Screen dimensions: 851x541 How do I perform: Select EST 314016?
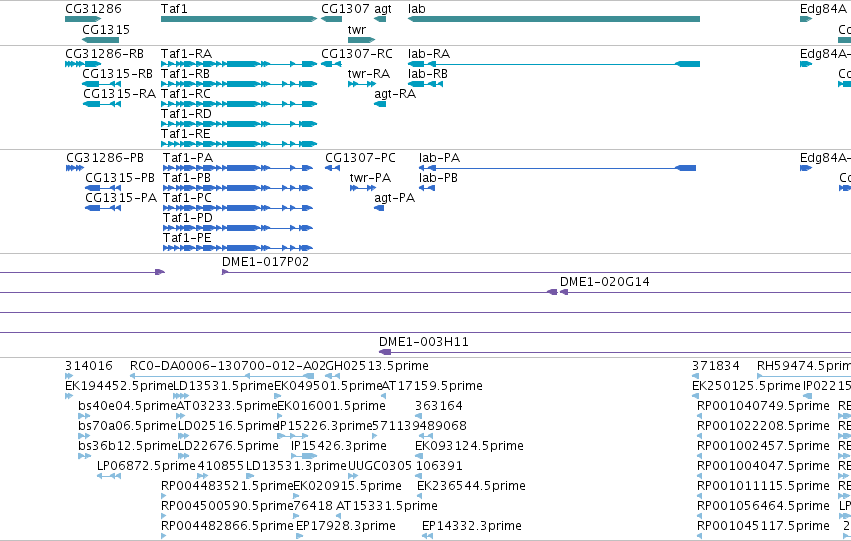click(69, 376)
